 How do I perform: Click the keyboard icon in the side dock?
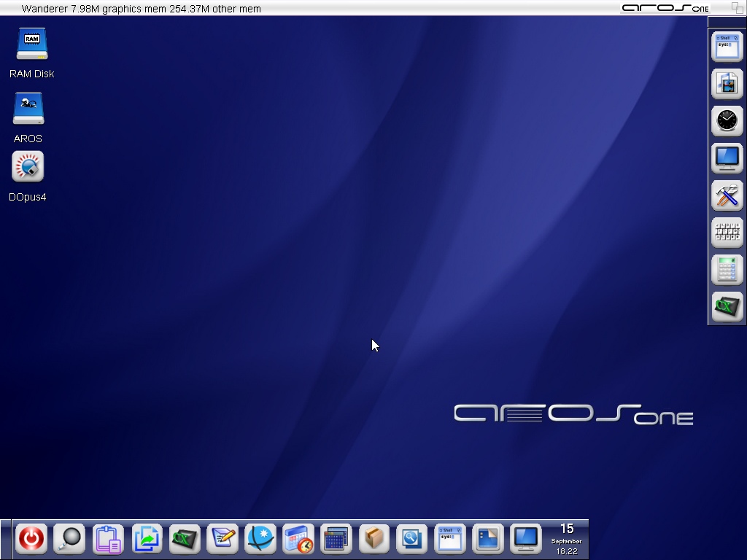pyautogui.click(x=727, y=233)
